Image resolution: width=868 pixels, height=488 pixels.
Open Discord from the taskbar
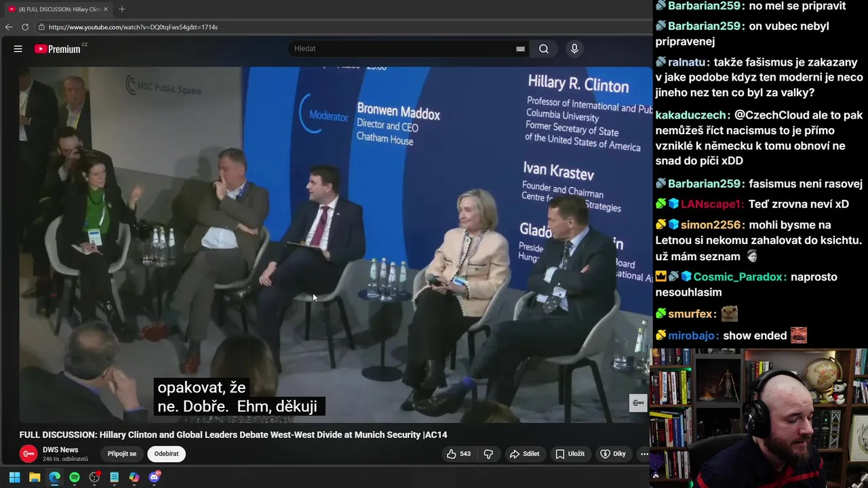[x=155, y=477]
